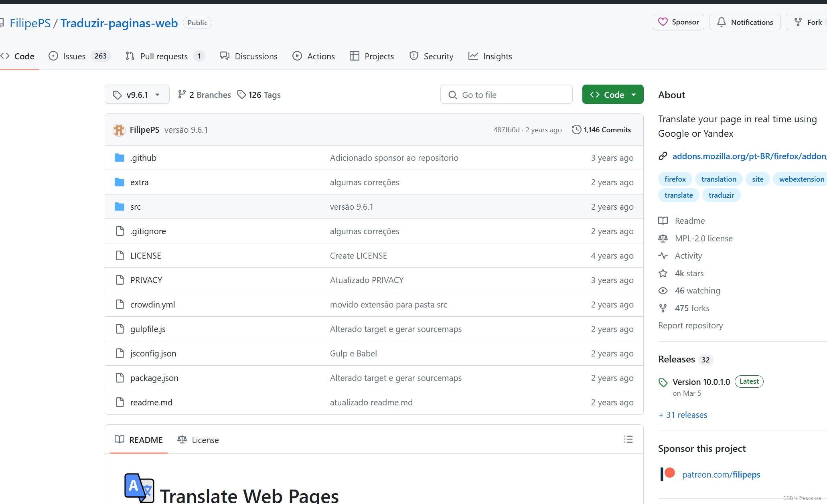Expand the green Code dropdown button
827x504 pixels.
point(612,95)
